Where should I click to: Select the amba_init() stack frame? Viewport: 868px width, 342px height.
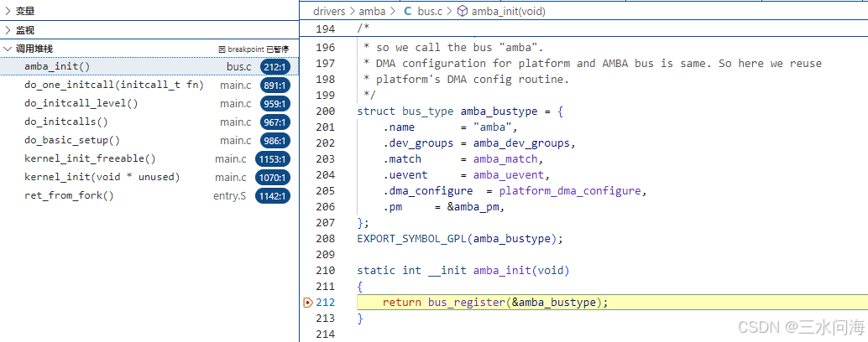pyautogui.click(x=149, y=67)
